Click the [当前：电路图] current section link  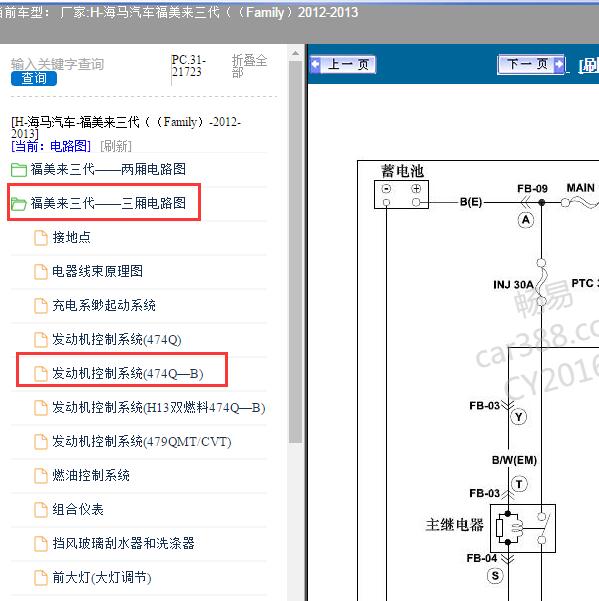[x=51, y=146]
